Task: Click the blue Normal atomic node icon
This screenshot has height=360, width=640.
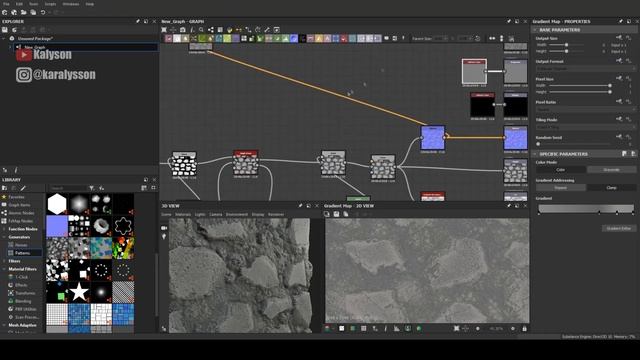Action: pos(294,38)
